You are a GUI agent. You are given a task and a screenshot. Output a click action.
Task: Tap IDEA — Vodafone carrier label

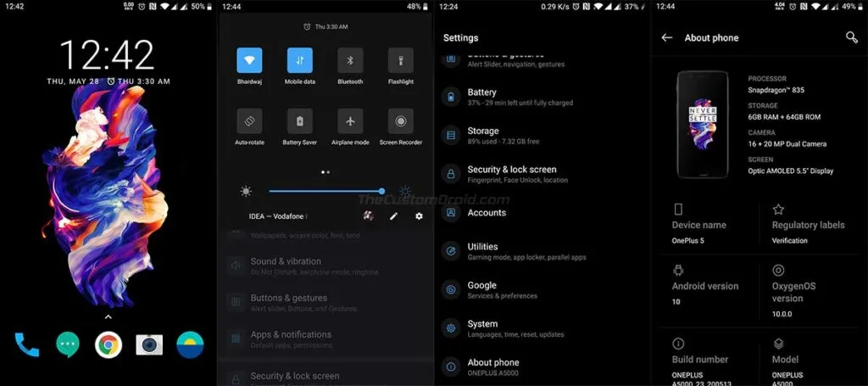coord(278,216)
